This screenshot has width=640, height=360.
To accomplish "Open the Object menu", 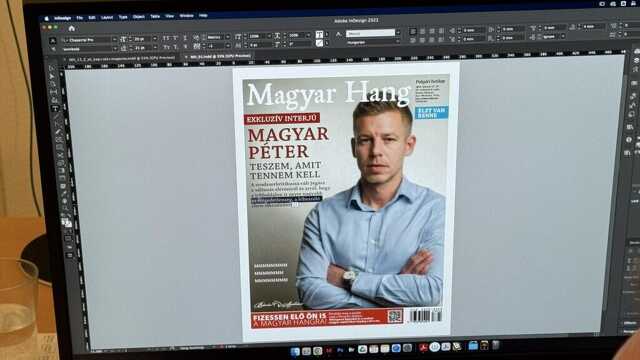I will pyautogui.click(x=139, y=17).
